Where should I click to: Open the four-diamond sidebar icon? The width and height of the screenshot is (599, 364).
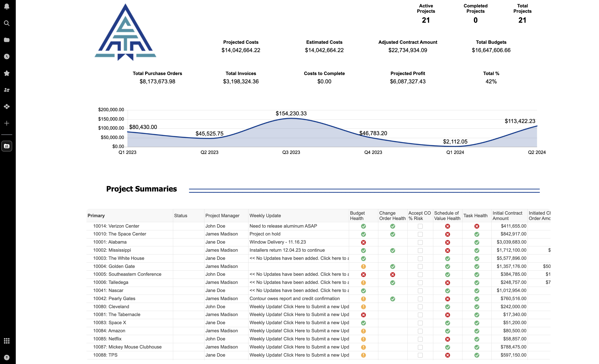click(7, 107)
